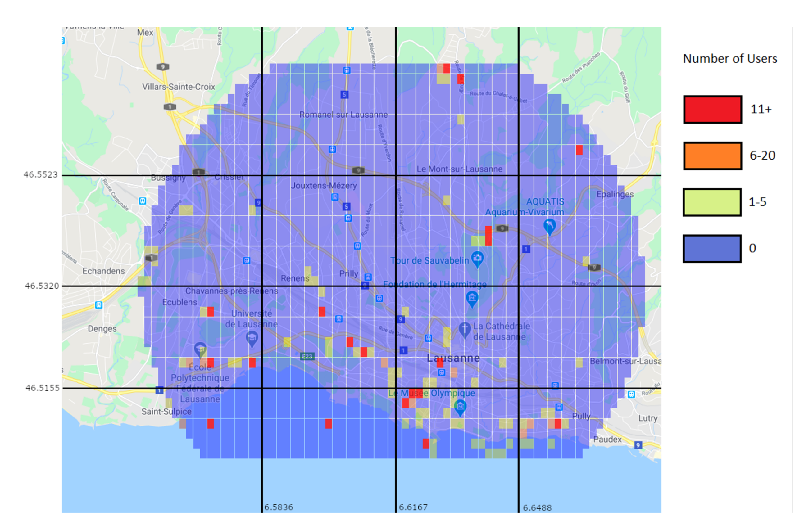
Task: Click the red 11+ legend swatch
Action: [712, 110]
